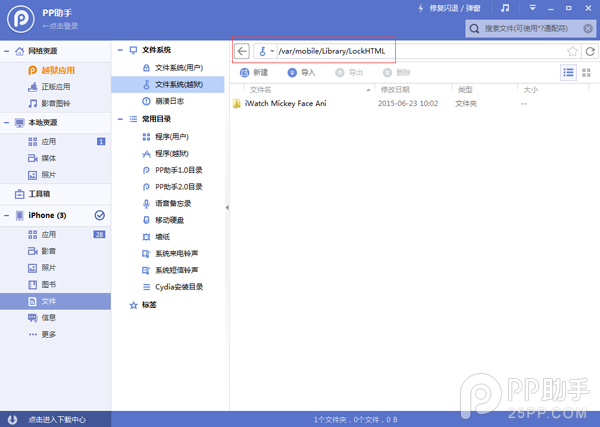Screen dimensions: 600x427
Task: Open PP助手1.0目录
Action: click(168, 170)
